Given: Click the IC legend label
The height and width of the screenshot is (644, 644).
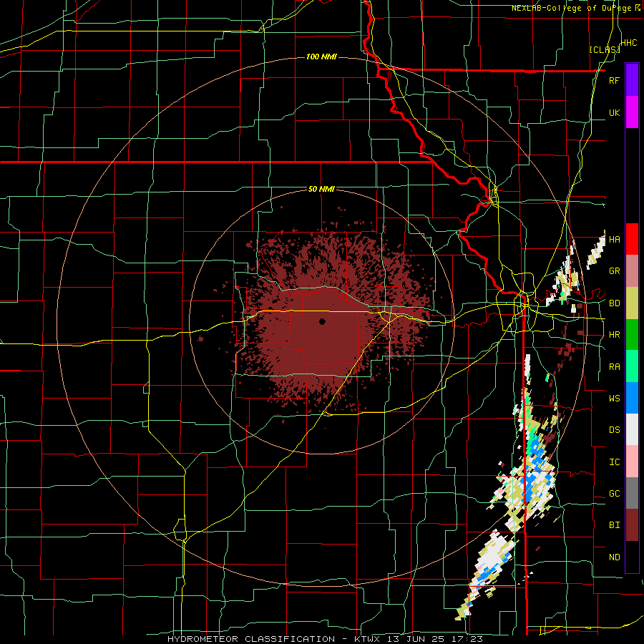Looking at the screenshot, I should [614, 462].
